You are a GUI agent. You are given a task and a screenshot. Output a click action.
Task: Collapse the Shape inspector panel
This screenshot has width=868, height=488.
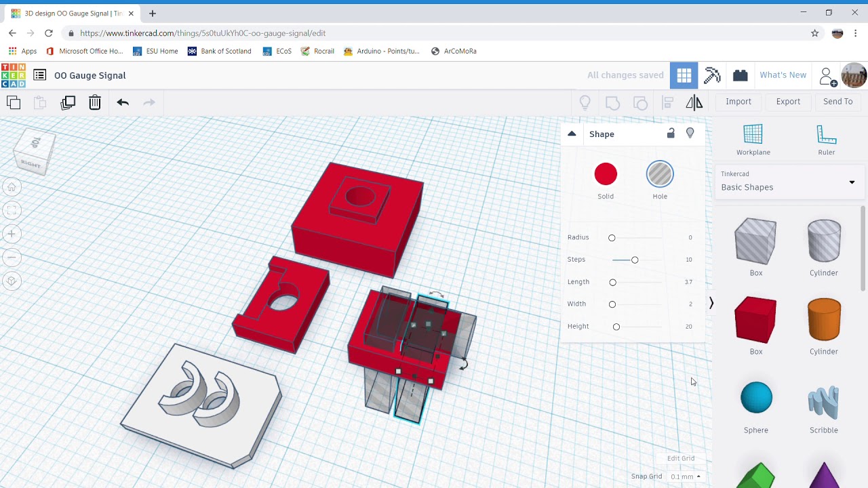coord(572,134)
